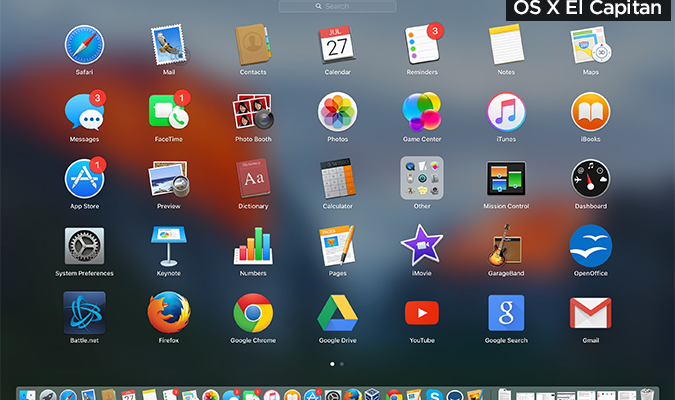Open System Preferences in Launchpad

pos(84,246)
